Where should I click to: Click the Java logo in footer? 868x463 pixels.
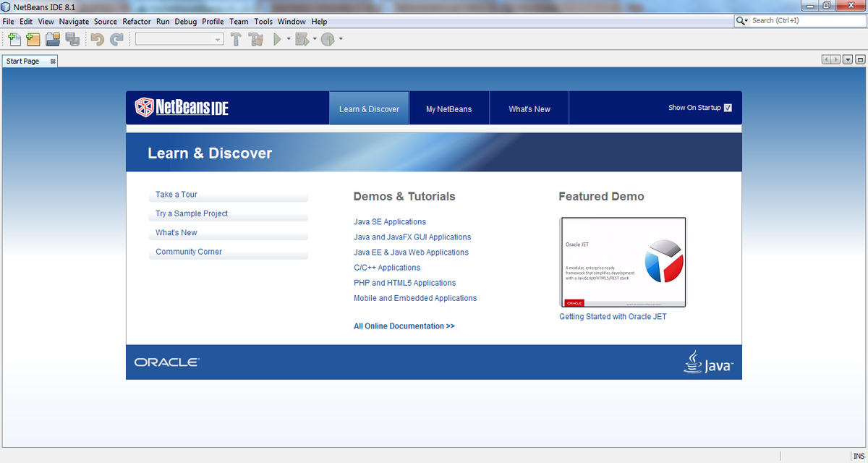tap(708, 362)
